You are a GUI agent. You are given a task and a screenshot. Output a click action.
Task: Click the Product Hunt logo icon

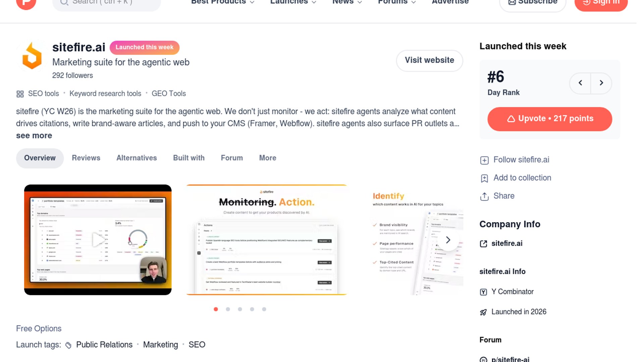click(x=26, y=3)
